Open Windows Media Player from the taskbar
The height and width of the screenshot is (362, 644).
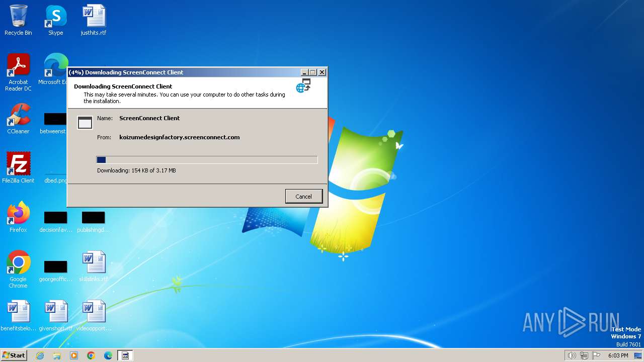(74, 355)
